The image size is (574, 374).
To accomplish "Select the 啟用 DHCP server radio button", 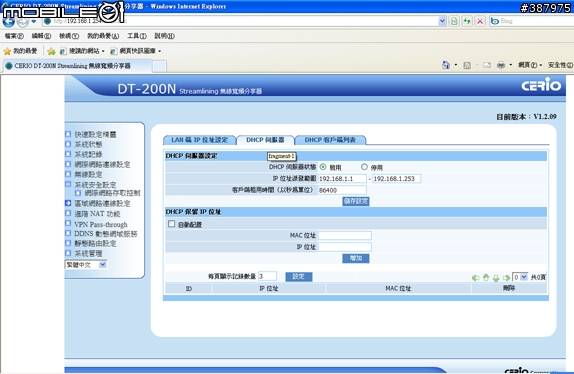I will (x=323, y=167).
